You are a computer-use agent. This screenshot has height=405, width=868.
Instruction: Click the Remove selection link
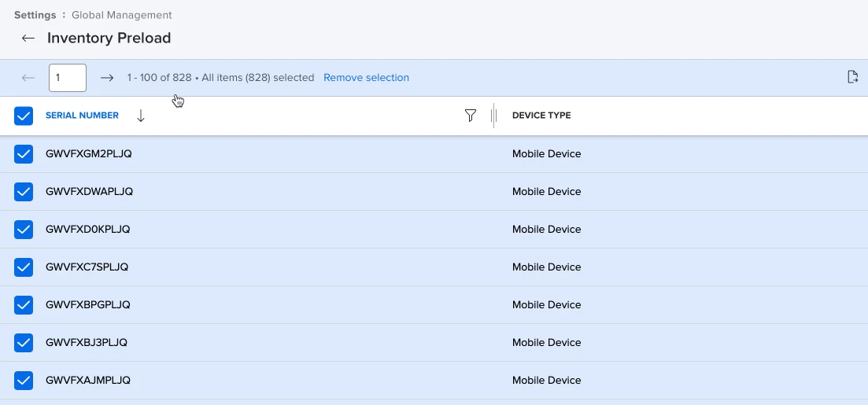pos(366,77)
